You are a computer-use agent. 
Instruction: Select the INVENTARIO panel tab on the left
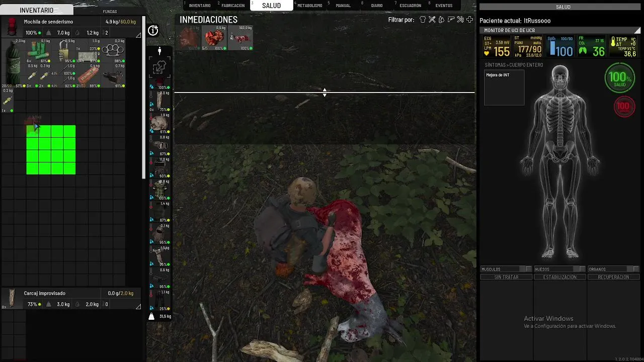pos(36,10)
